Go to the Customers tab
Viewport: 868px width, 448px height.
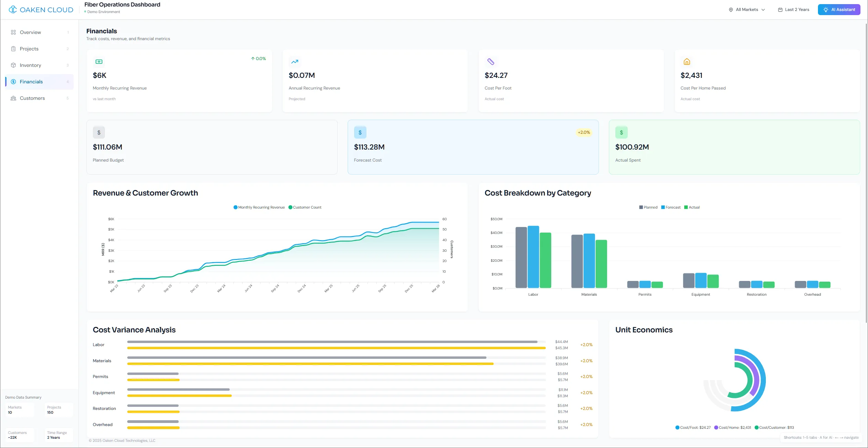point(39,98)
